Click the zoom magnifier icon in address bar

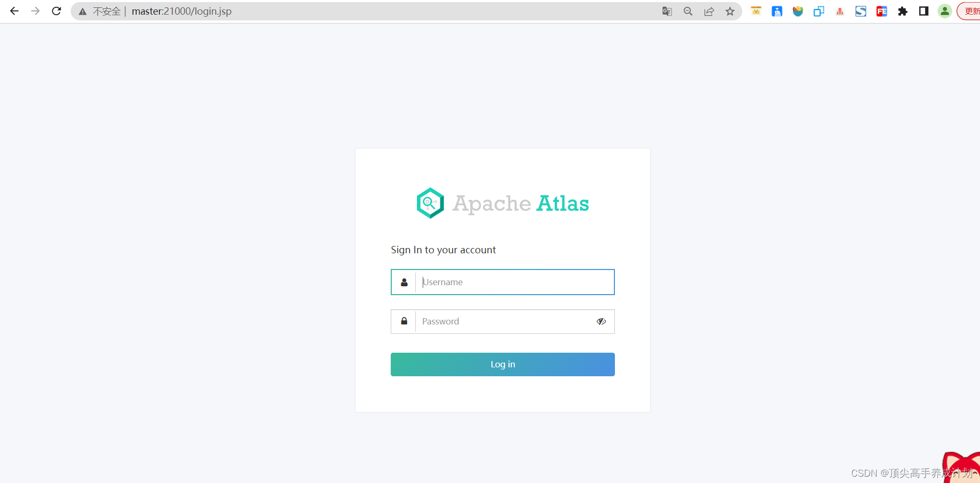[688, 11]
